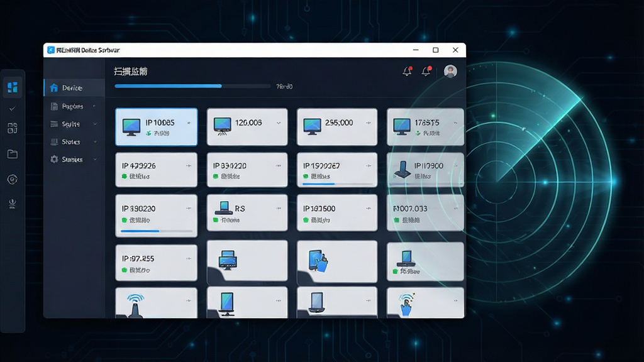Click the progress bar on IP 398220 card
The width and height of the screenshot is (644, 362).
(x=157, y=231)
